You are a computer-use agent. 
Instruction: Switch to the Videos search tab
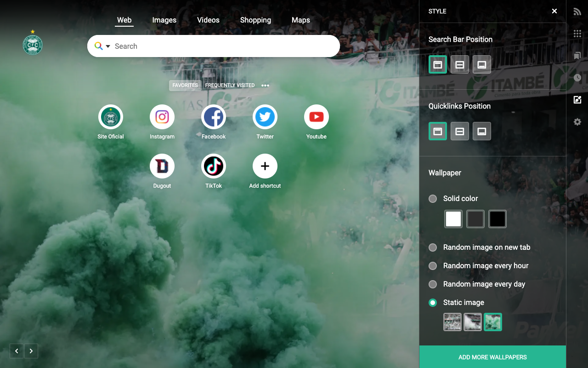coord(208,20)
